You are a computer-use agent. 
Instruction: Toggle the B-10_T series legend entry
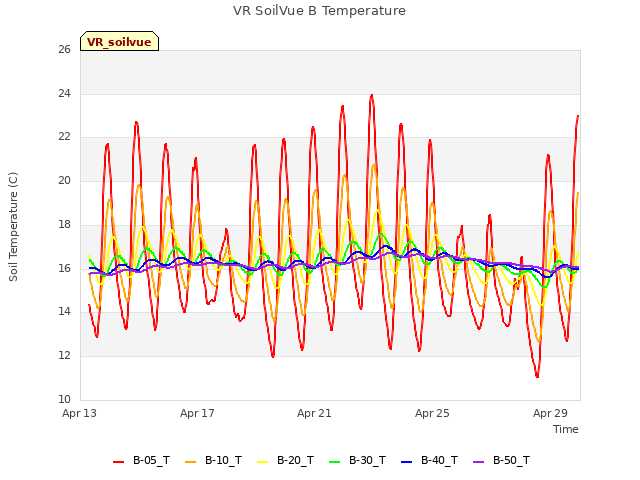coord(213,461)
